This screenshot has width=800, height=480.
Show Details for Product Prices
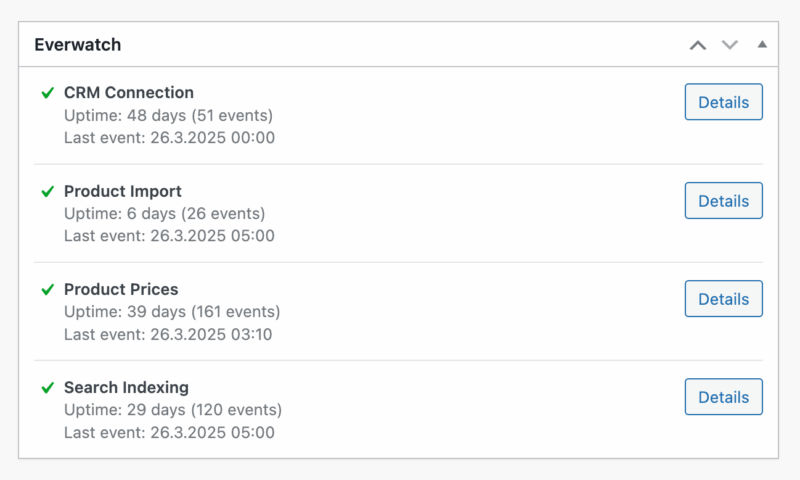click(x=723, y=299)
